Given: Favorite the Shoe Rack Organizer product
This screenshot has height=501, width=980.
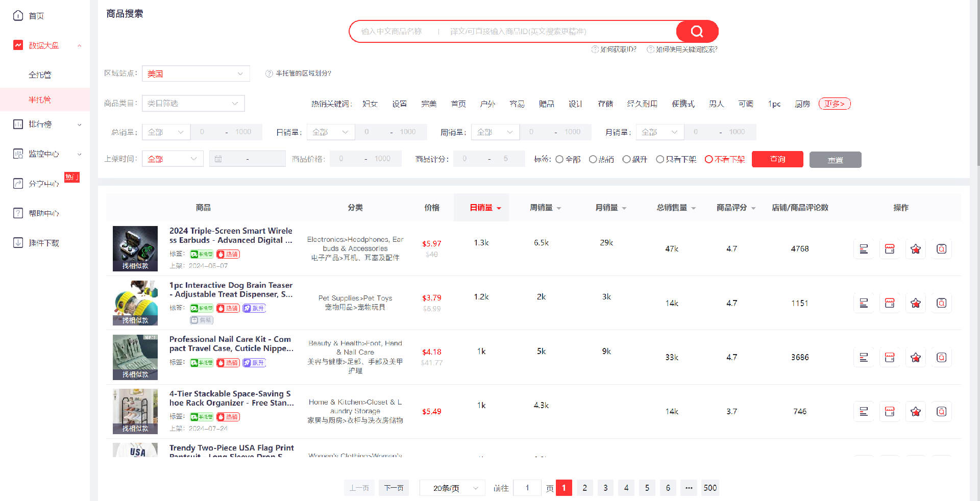Looking at the screenshot, I should [x=916, y=411].
